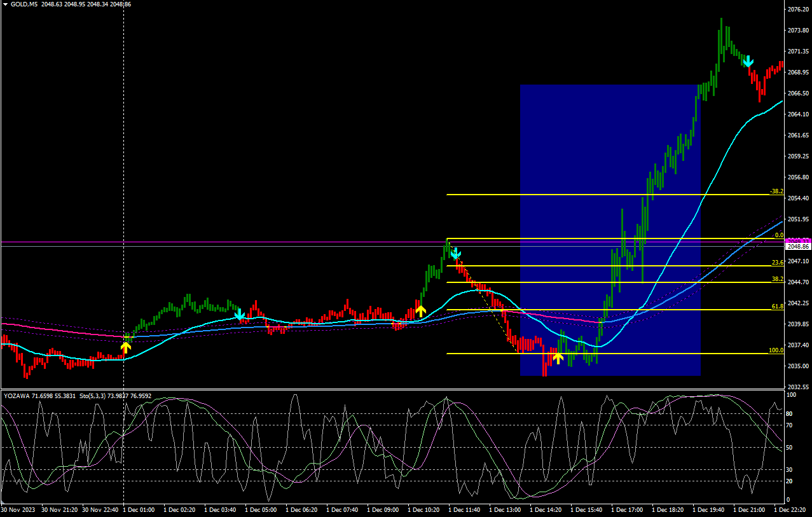812x517 pixels.
Task: Click the yellow up arrow on the dashed vertical line
Action: pyautogui.click(x=126, y=347)
